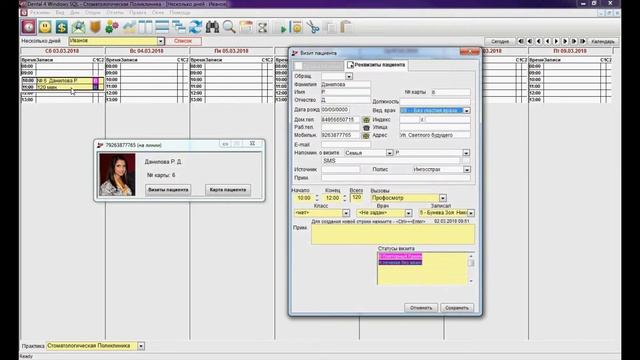
Task: Open the clock schedule mode icon
Action: pos(29,27)
